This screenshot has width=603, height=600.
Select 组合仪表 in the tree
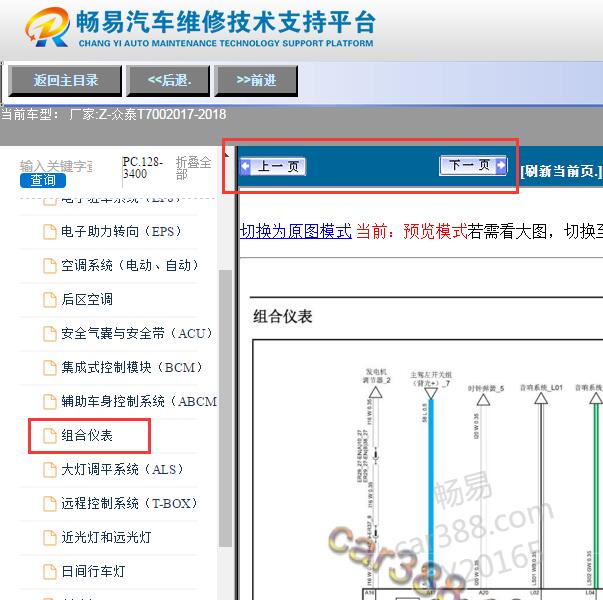[x=87, y=435]
